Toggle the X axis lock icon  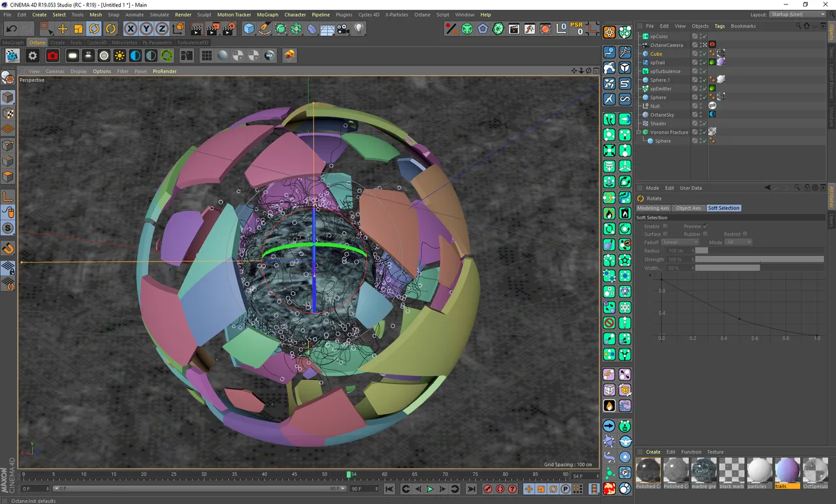point(130,29)
